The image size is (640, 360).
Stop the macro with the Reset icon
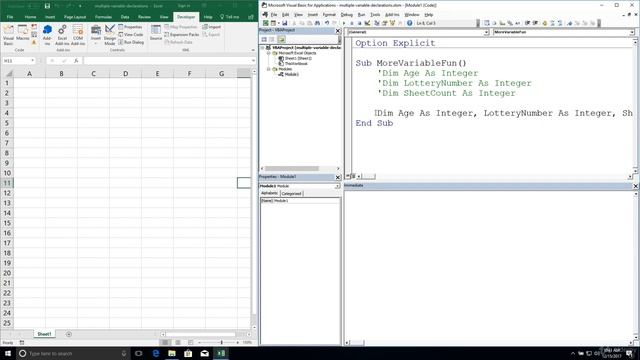click(360, 23)
